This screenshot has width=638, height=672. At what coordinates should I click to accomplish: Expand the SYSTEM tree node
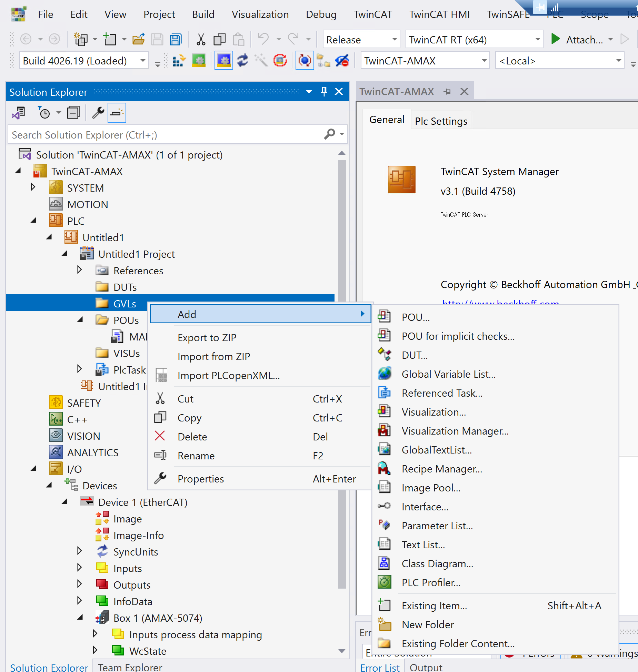click(33, 187)
